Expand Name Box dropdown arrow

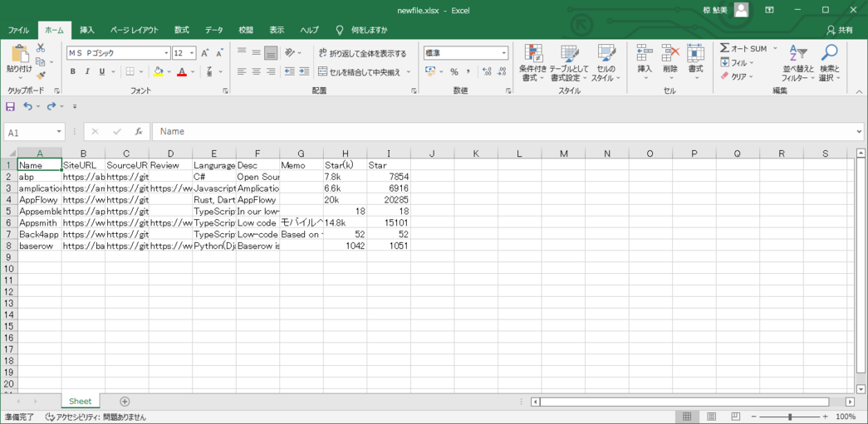tap(59, 132)
